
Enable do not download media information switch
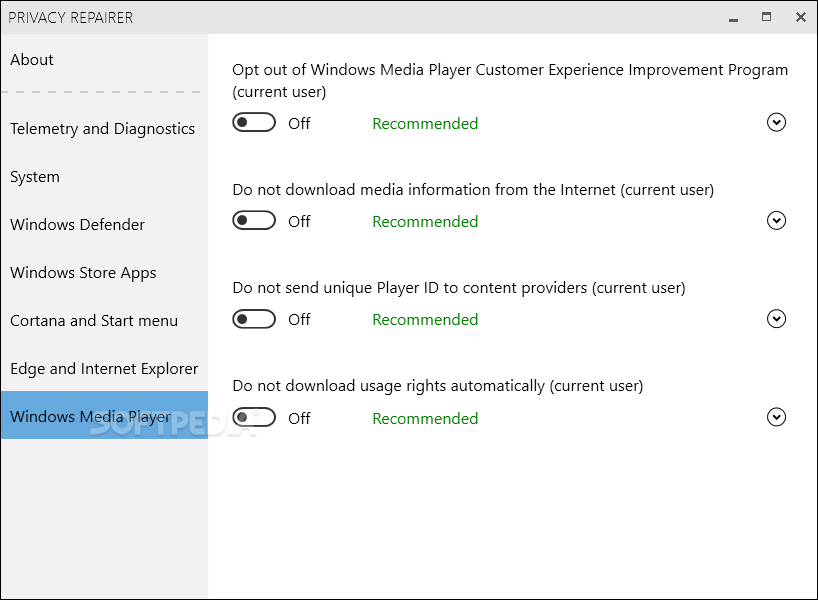(x=254, y=221)
